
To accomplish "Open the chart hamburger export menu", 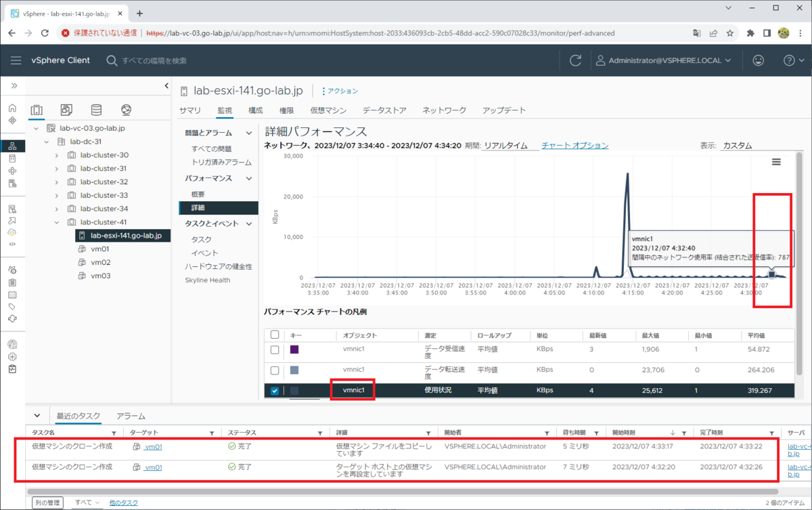I will 776,162.
